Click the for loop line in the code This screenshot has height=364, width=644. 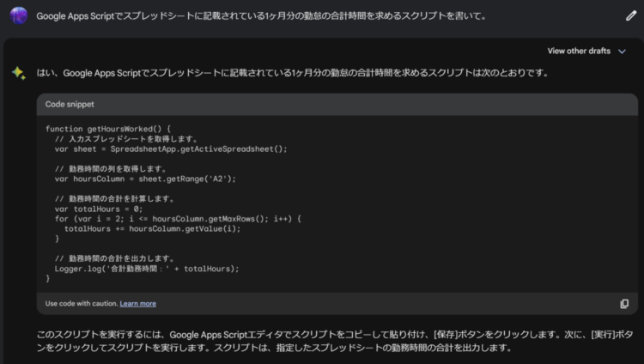click(x=178, y=219)
